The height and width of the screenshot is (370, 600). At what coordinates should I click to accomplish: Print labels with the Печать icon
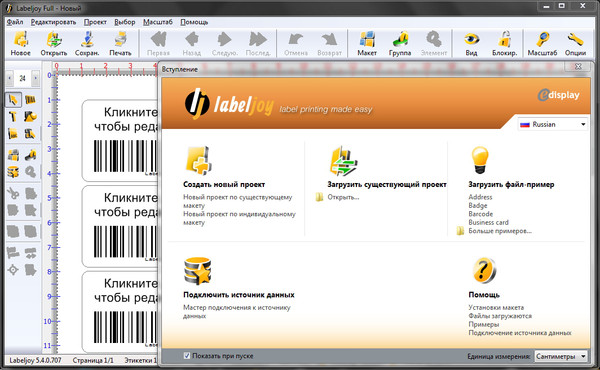[120, 43]
